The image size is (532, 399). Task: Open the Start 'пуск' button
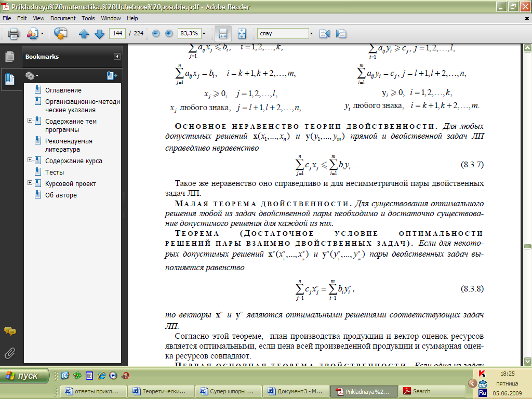point(24,376)
